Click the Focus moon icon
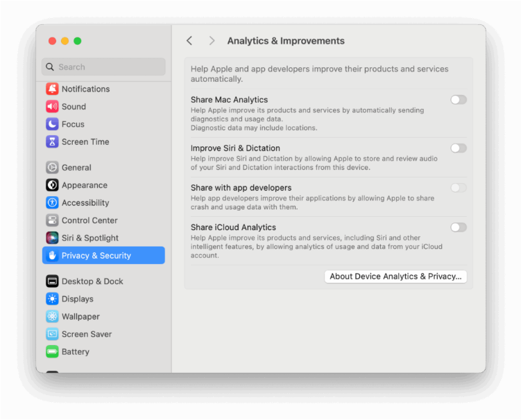The image size is (521, 420). (x=52, y=124)
